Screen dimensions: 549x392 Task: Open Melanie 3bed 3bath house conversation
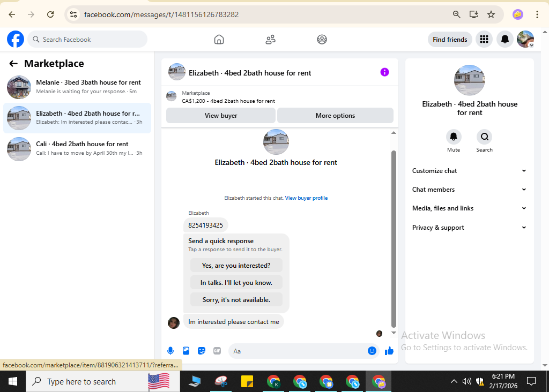click(77, 87)
